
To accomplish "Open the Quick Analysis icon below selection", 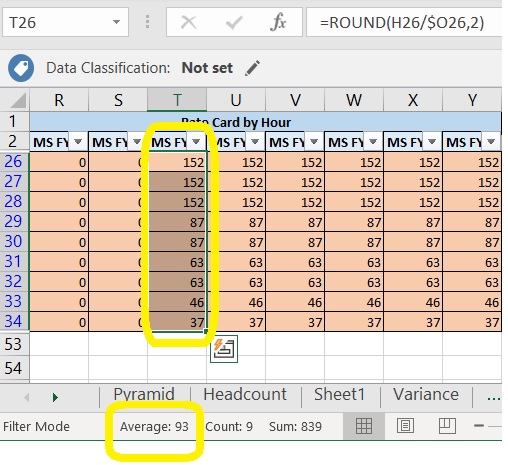I will pyautogui.click(x=224, y=349).
